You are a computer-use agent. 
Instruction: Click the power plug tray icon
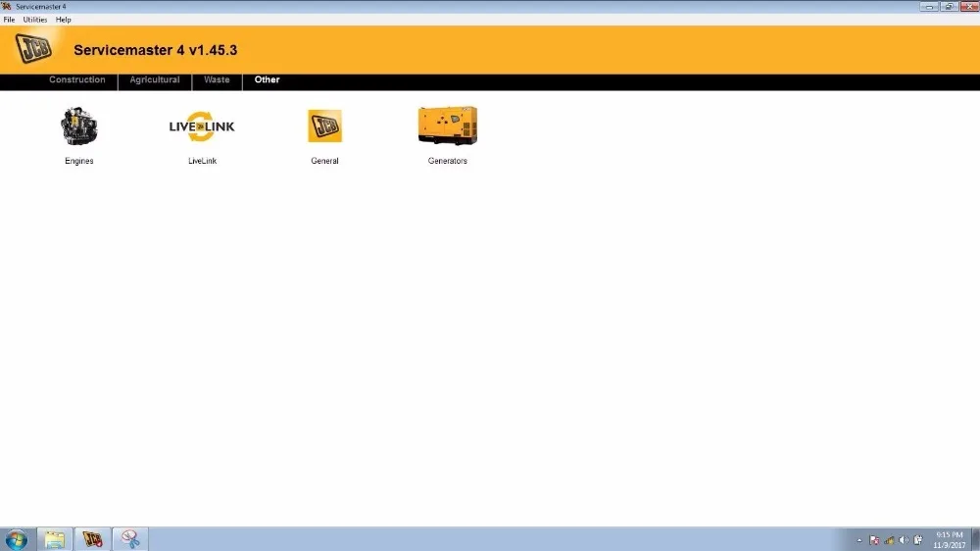(x=918, y=540)
